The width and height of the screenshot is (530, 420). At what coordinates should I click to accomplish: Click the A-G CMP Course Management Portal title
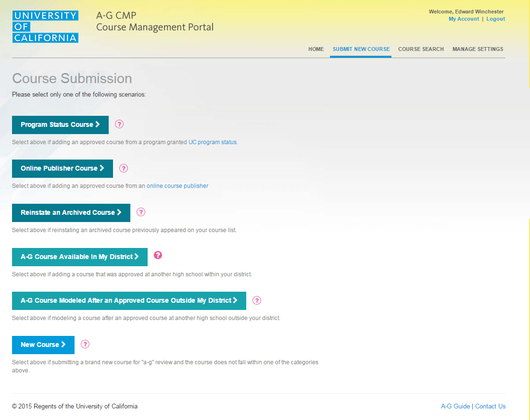[155, 21]
